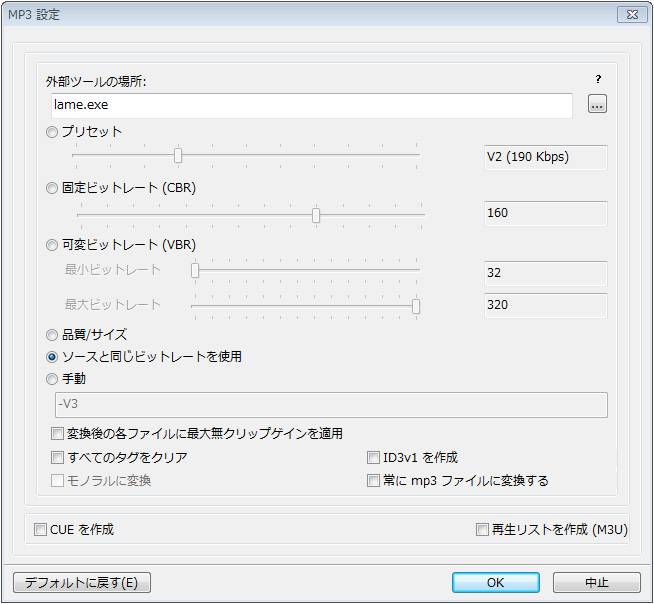Click the preset quality slider thumb

click(178, 156)
